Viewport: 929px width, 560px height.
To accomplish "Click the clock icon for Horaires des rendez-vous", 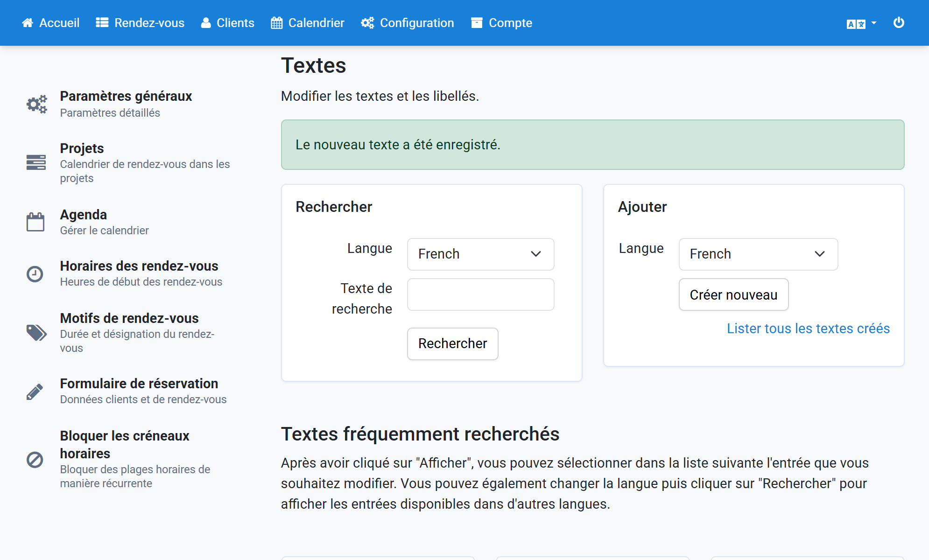I will pos(35,274).
